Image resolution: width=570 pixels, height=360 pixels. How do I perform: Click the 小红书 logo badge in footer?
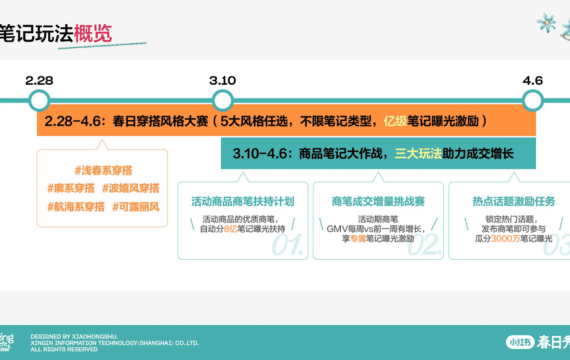[x=520, y=342]
